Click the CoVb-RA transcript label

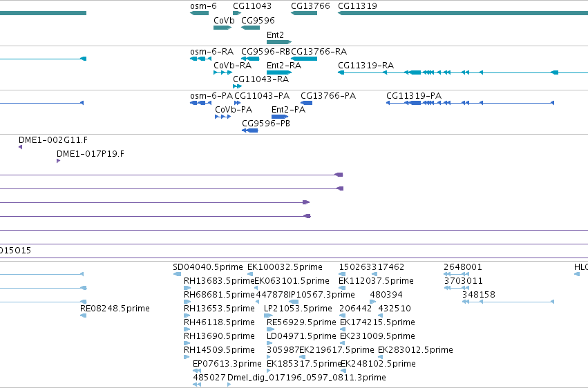click(x=232, y=66)
